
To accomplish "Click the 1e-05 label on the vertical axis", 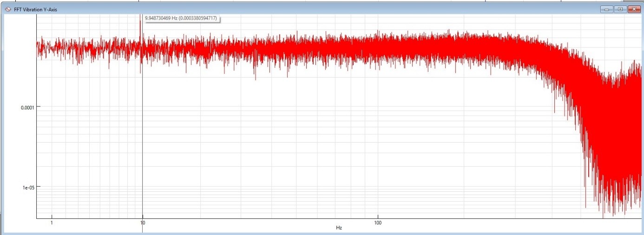I will tap(28, 187).
